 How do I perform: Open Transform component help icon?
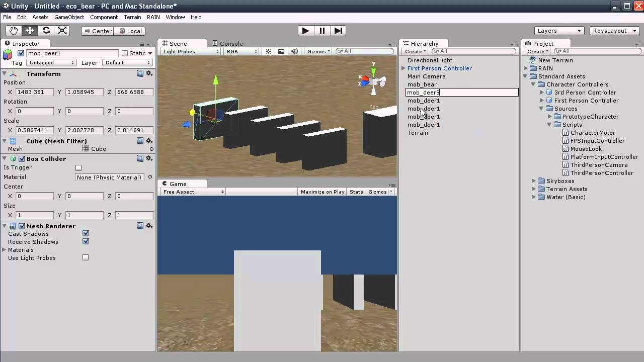click(x=140, y=73)
